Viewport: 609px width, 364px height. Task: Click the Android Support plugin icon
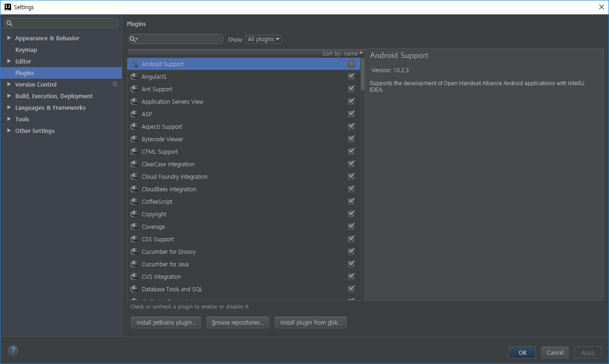pos(134,64)
